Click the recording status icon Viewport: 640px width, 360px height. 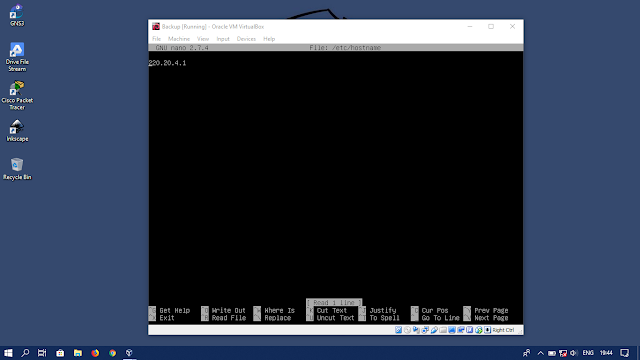(461, 330)
